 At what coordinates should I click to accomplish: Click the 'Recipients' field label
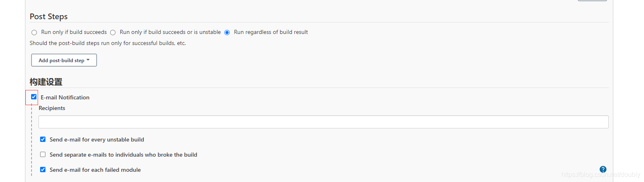coord(52,108)
